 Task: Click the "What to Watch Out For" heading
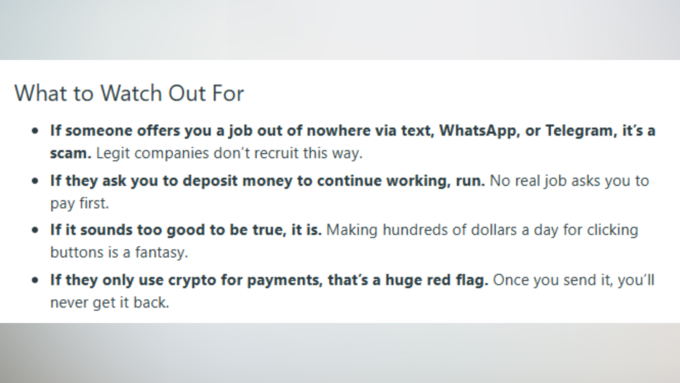pyautogui.click(x=129, y=93)
